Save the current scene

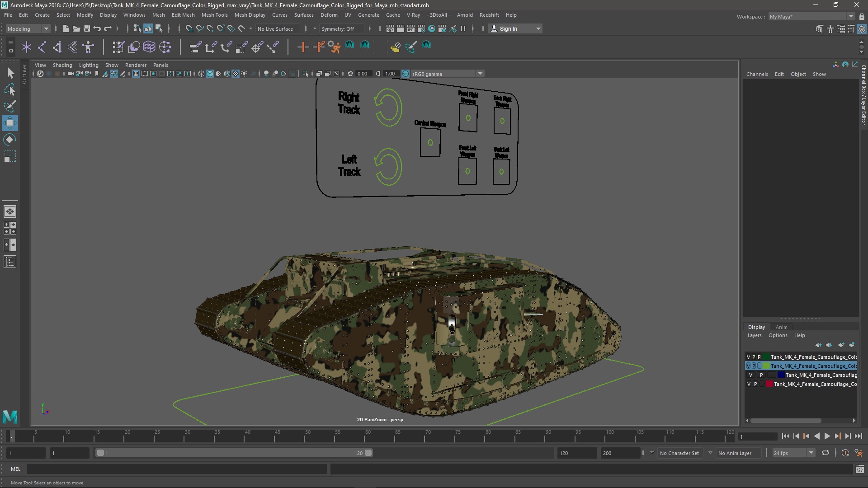pos(87,28)
